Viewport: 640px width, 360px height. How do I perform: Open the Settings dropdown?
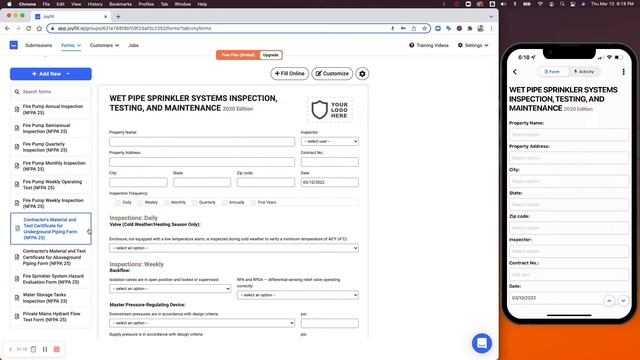coord(473,45)
